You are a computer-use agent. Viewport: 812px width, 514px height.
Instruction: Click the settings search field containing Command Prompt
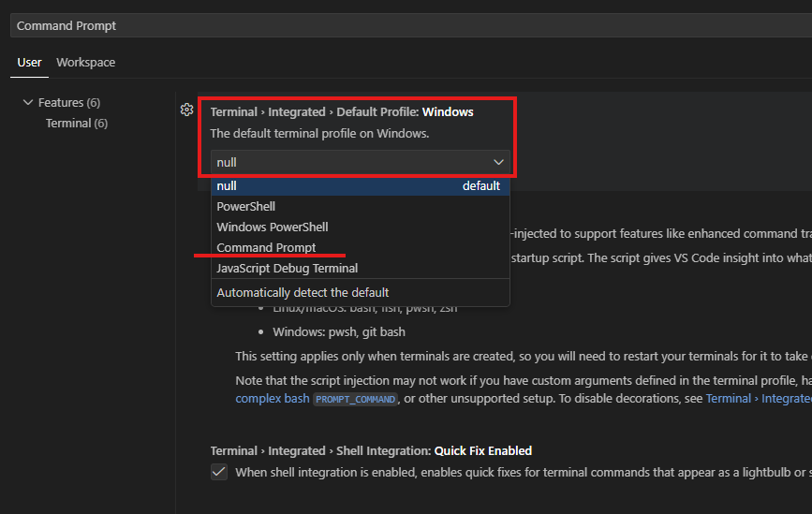411,25
